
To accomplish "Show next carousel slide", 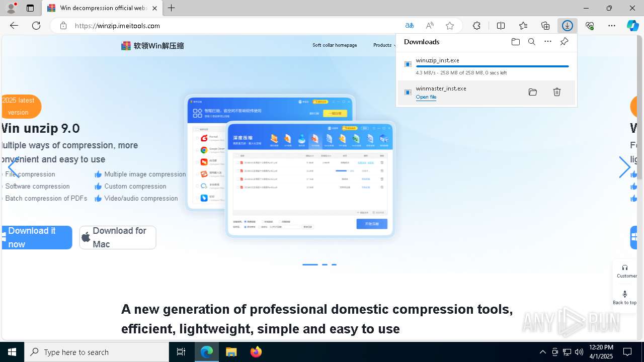I will coord(624,167).
